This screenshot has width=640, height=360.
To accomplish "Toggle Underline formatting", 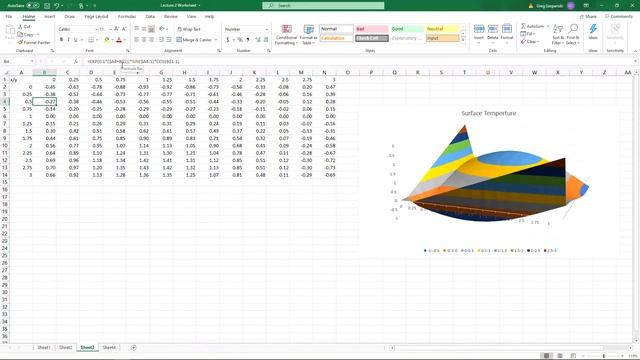I will pyautogui.click(x=75, y=40).
